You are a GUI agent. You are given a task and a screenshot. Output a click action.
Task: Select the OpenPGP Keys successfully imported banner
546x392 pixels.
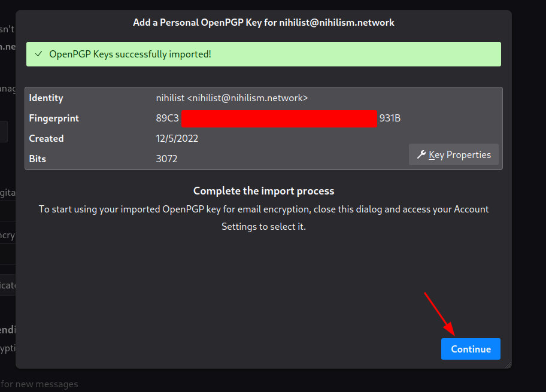click(263, 54)
